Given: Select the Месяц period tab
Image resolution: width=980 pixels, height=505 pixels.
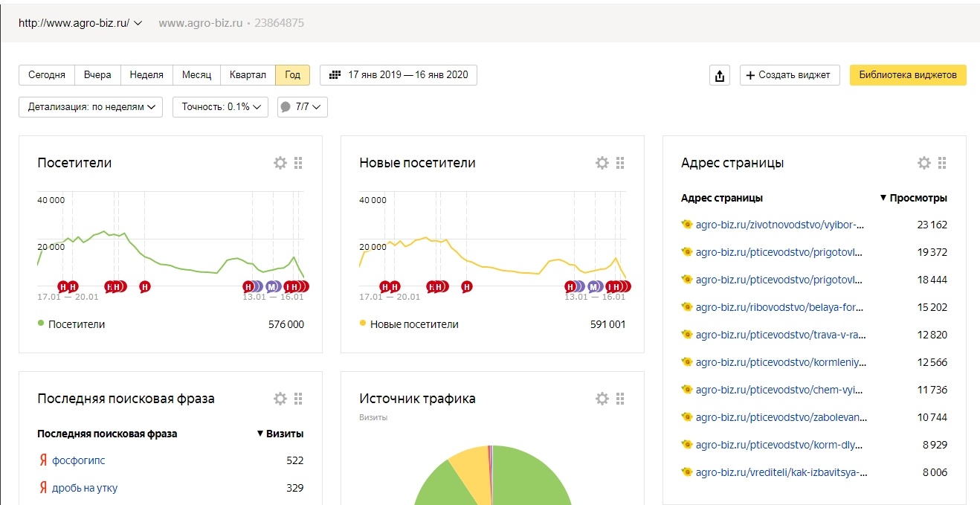Looking at the screenshot, I should (197, 75).
